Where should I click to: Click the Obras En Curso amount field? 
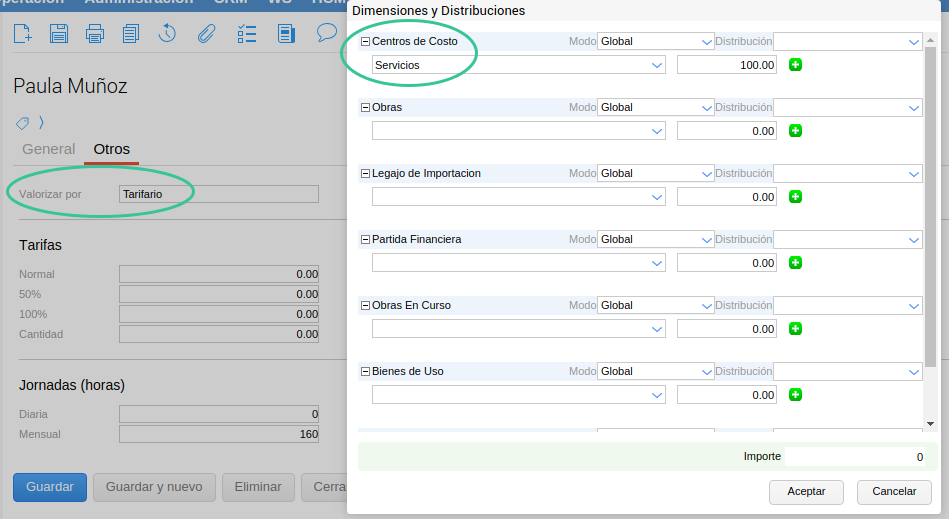[x=727, y=329]
